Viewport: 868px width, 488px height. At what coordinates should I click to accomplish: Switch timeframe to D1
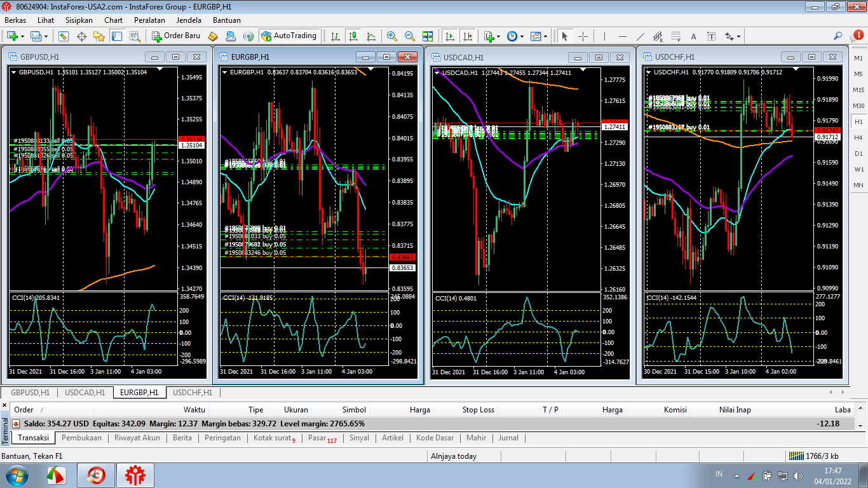point(858,153)
